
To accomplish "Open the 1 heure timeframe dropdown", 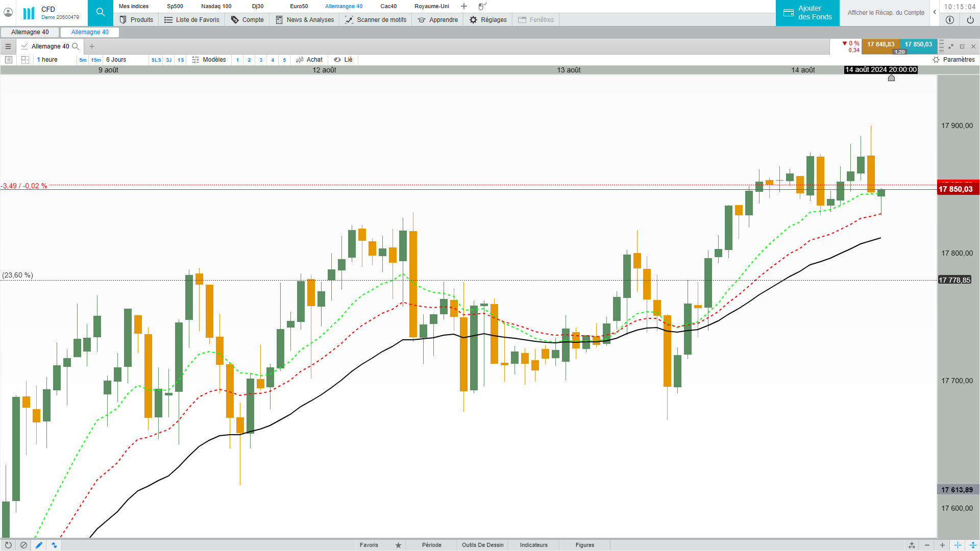I will (47, 60).
